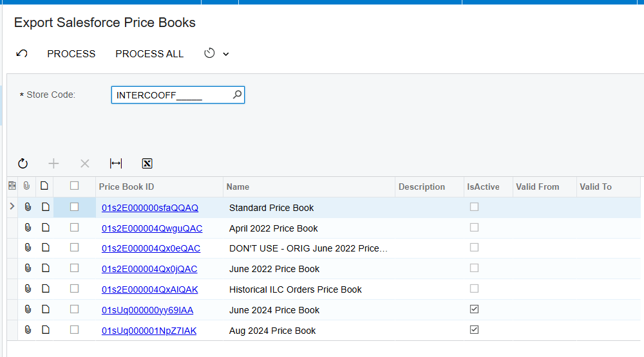
Task: Click the PROCESS ALL button
Action: click(149, 54)
